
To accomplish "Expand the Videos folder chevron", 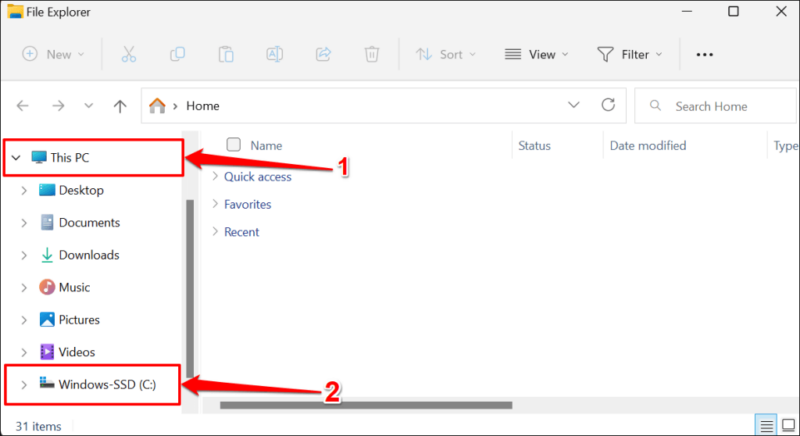I will [x=24, y=352].
